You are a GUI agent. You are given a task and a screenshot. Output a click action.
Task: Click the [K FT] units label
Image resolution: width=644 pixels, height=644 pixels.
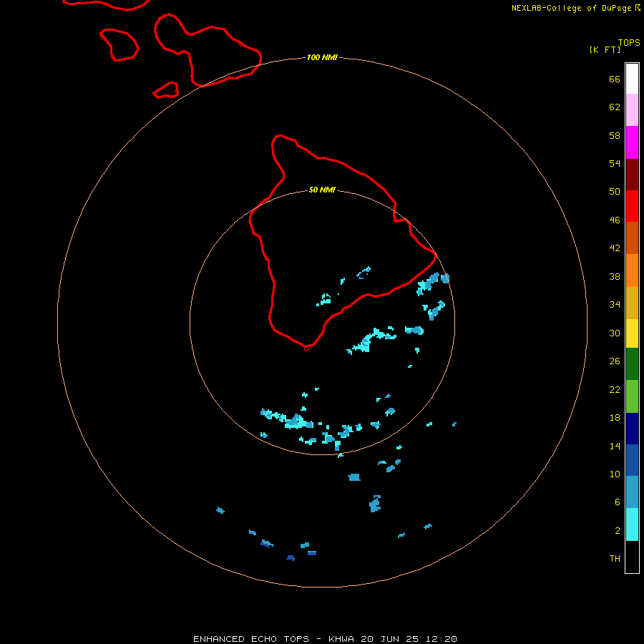(x=605, y=49)
